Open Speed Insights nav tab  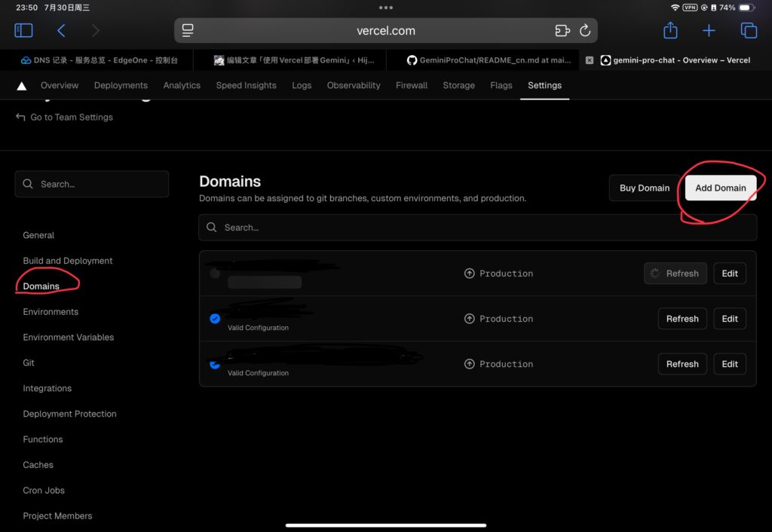click(247, 85)
